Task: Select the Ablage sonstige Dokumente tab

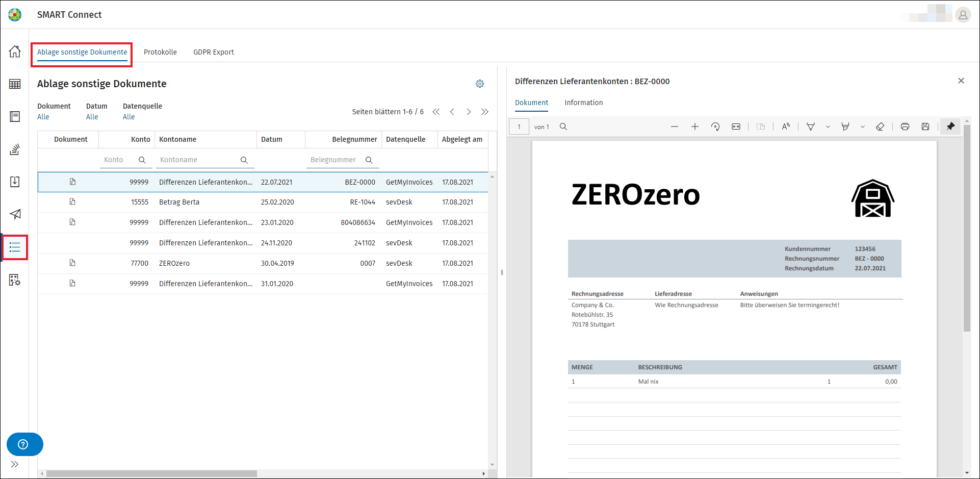Action: coord(82,52)
